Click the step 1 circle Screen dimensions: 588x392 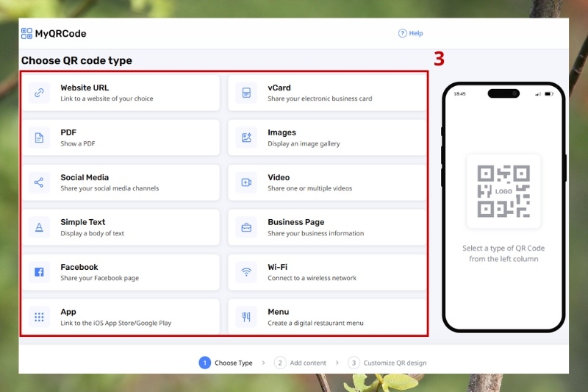[x=205, y=363]
